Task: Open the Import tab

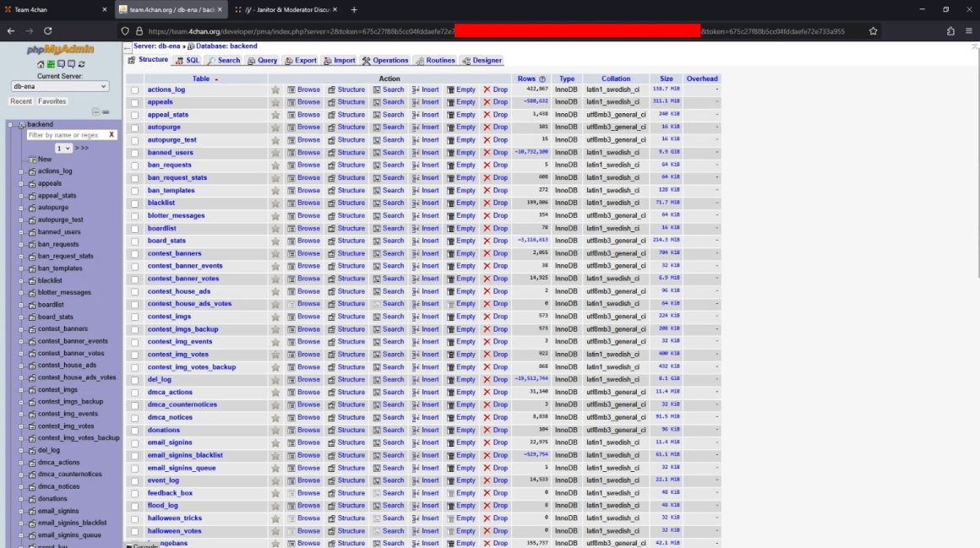Action: click(340, 61)
